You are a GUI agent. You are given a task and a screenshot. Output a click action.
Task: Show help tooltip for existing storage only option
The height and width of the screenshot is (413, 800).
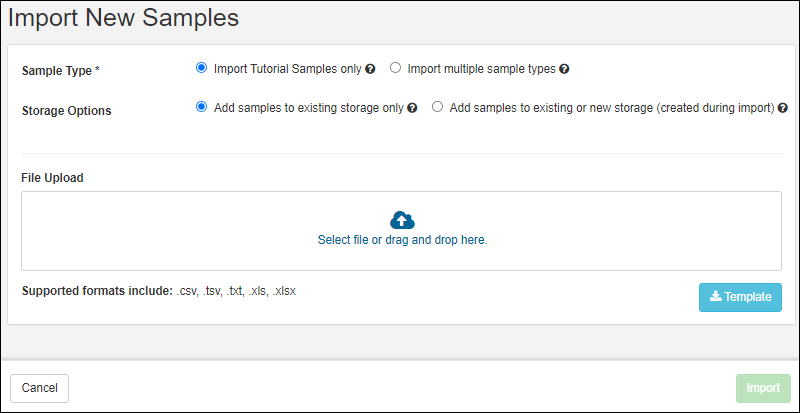[x=412, y=107]
